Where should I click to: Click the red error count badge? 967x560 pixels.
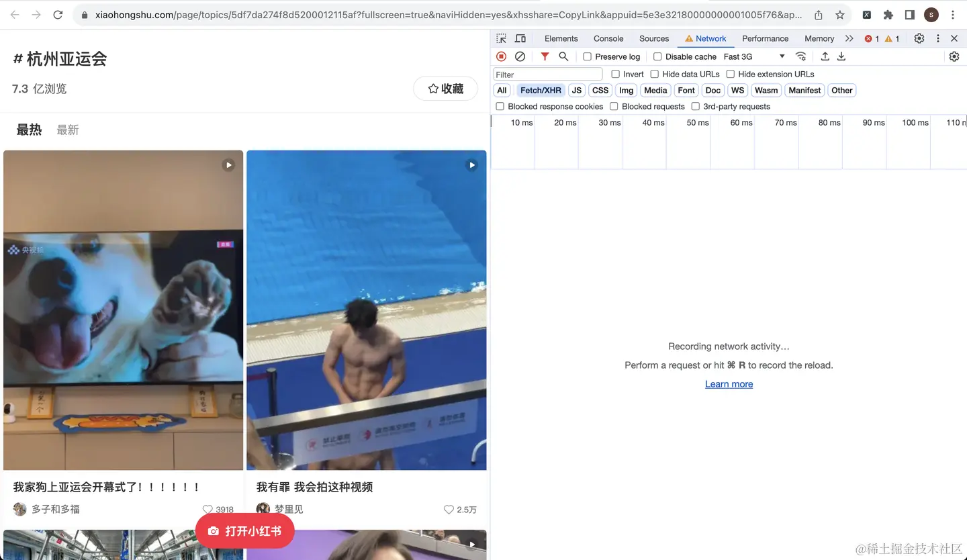pyautogui.click(x=872, y=38)
